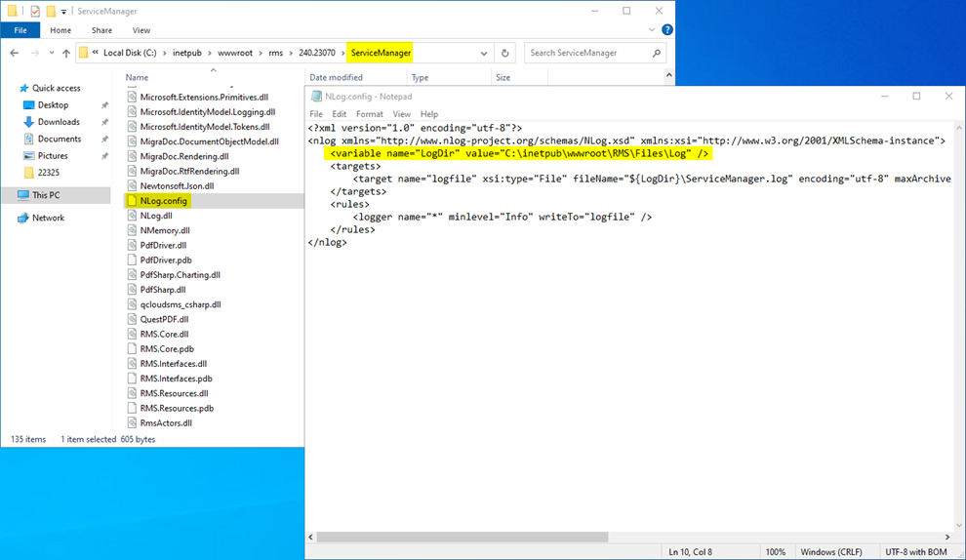The image size is (966, 560).
Task: Open Explorer Help question mark
Action: tap(667, 29)
